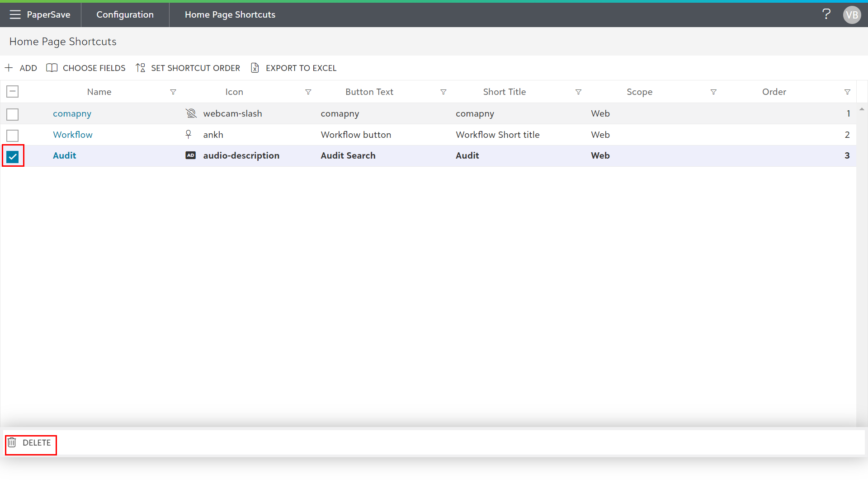Uncheck the Audit row checkbox
This screenshot has height=488, width=868.
[x=13, y=157]
